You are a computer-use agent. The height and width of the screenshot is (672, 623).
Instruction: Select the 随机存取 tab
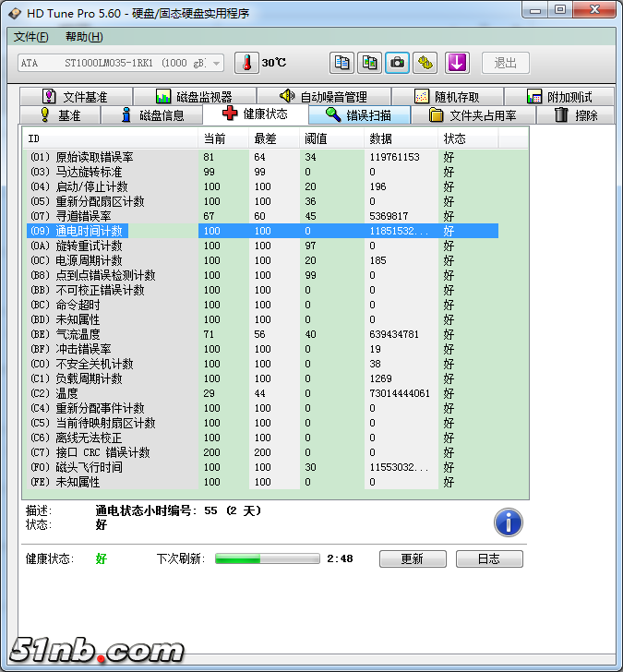pyautogui.click(x=447, y=96)
